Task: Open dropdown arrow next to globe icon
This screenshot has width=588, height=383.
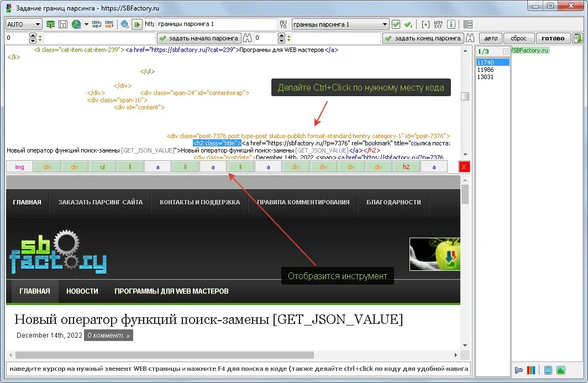Action: click(x=86, y=24)
